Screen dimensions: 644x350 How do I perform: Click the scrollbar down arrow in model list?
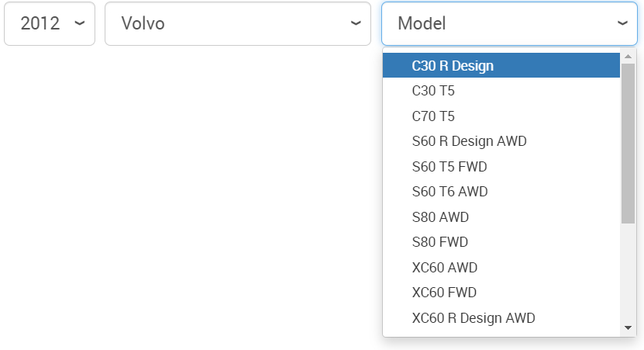[629, 328]
